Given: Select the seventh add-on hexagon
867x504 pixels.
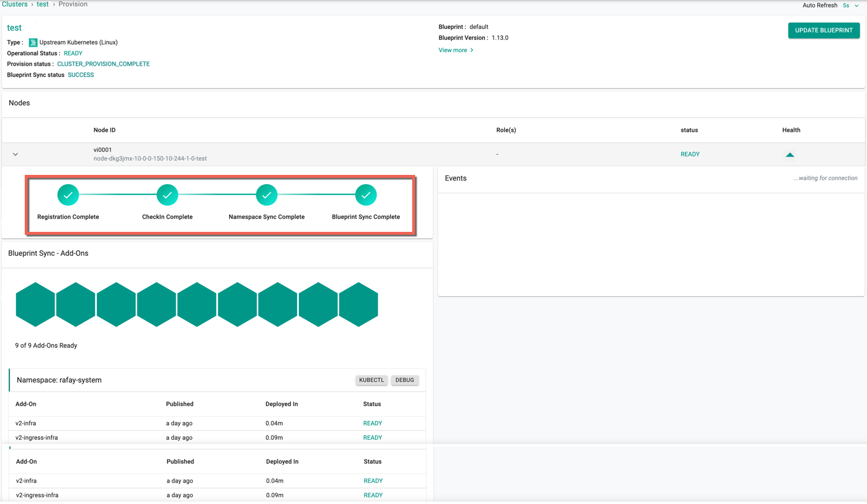Looking at the screenshot, I should pos(277,304).
